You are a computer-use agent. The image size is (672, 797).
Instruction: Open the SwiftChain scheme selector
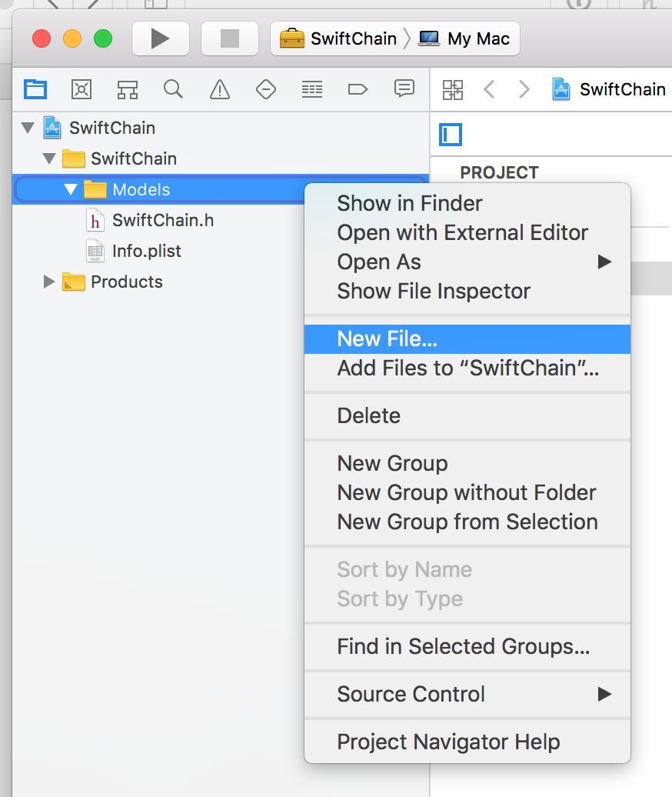[x=338, y=38]
